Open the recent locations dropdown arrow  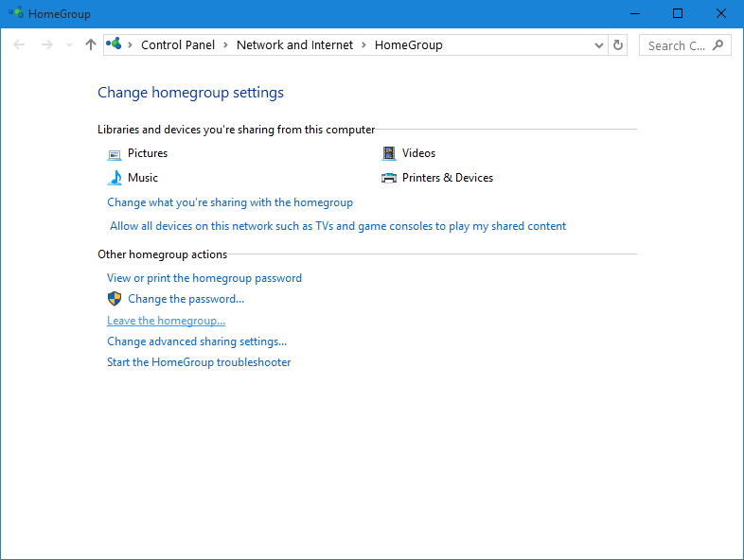tap(69, 45)
